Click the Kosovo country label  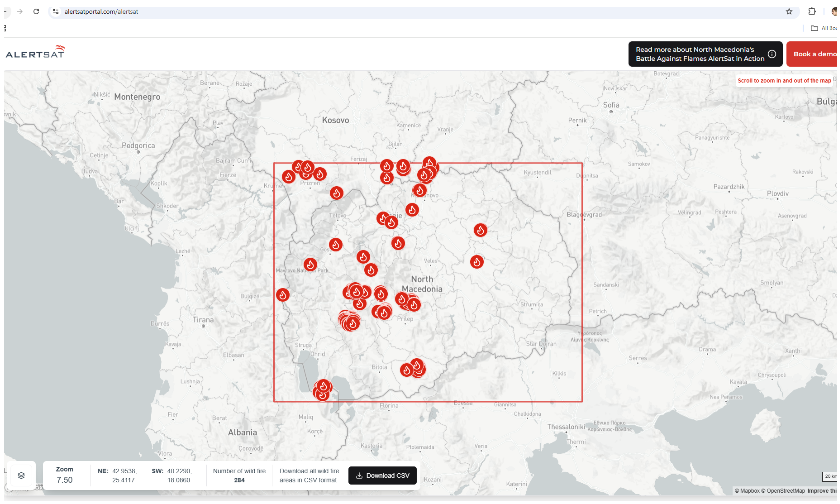(335, 120)
